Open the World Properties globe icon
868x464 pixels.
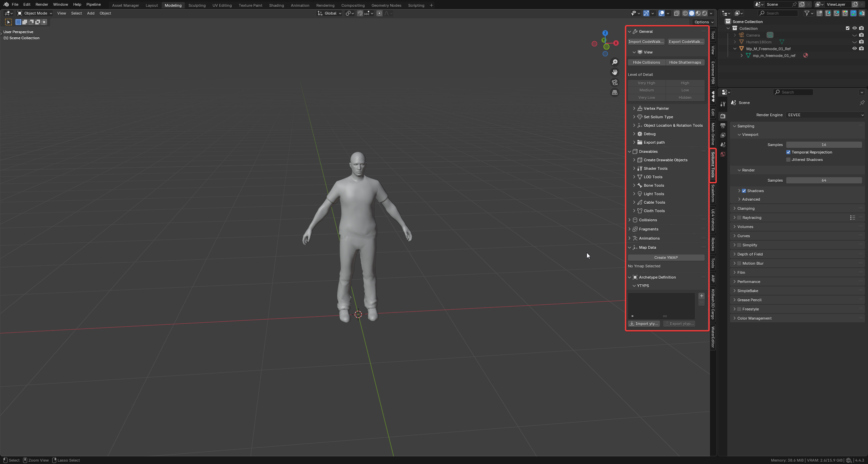click(723, 154)
